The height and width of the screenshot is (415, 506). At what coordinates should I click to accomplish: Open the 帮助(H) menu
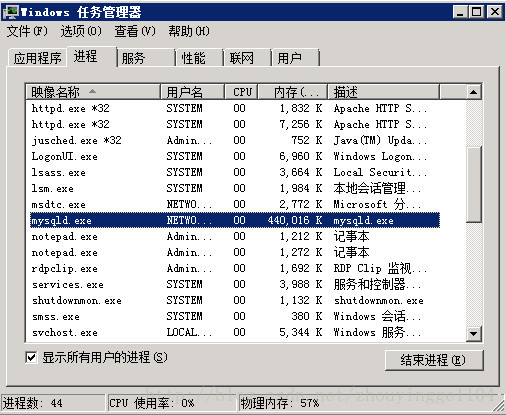[189, 31]
